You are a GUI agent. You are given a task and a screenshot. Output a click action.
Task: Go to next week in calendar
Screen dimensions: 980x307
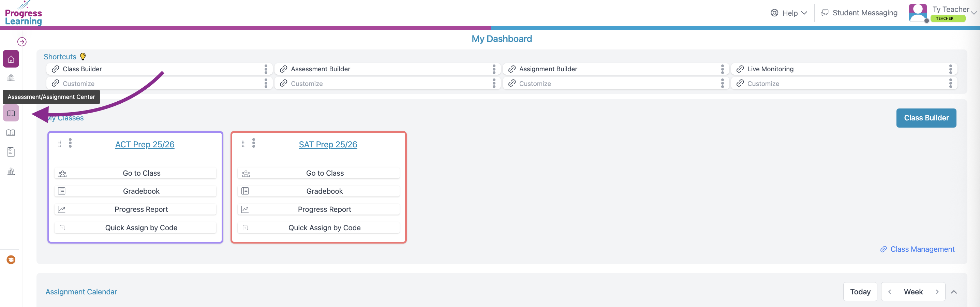click(937, 292)
